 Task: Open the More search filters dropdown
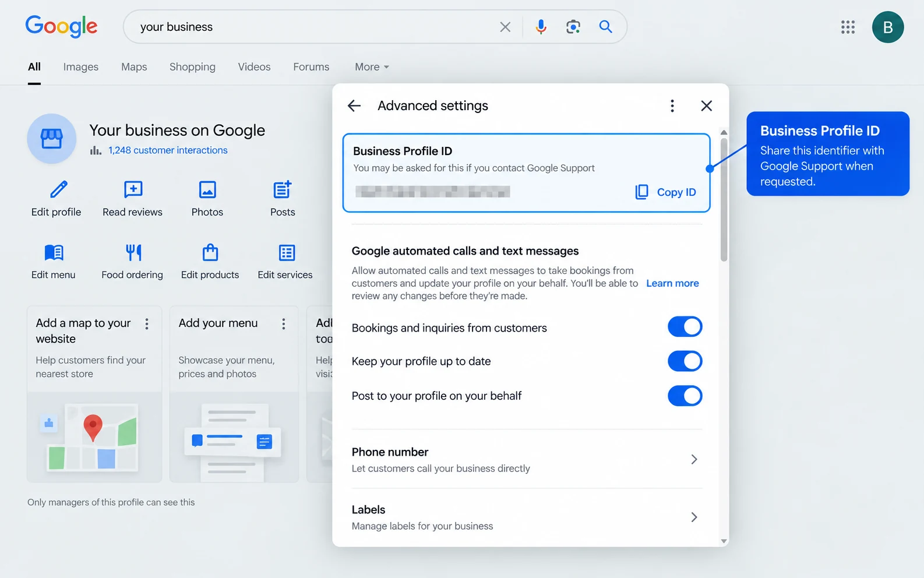tap(372, 67)
